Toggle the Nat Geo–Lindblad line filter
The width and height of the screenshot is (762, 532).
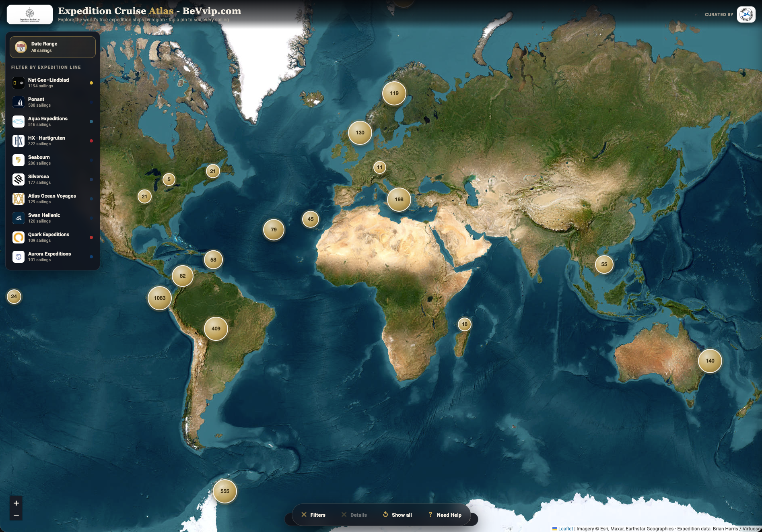(x=53, y=83)
